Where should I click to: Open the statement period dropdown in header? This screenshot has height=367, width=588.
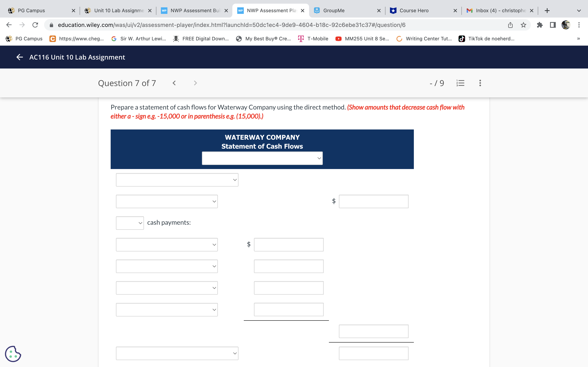click(262, 158)
